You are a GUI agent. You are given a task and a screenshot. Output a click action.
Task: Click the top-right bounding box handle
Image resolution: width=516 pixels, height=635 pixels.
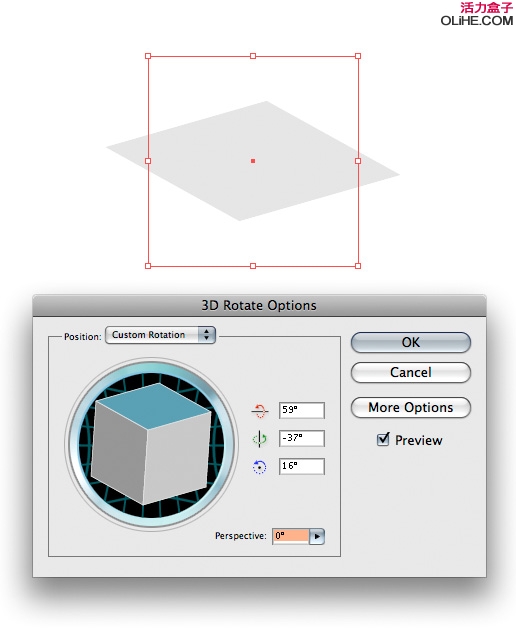358,56
